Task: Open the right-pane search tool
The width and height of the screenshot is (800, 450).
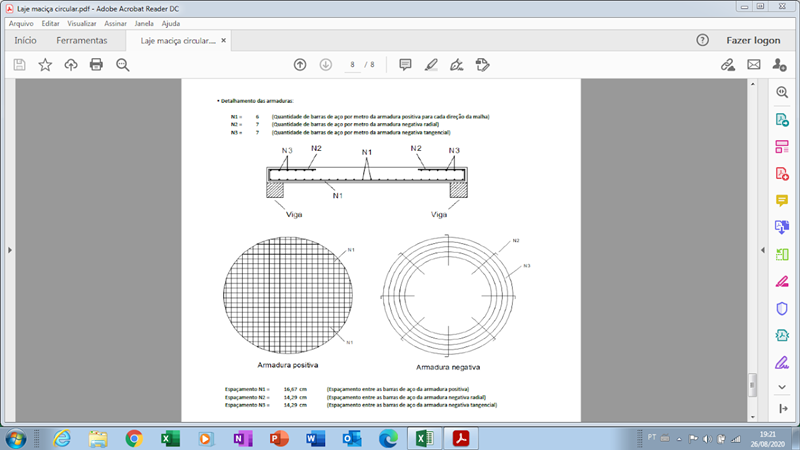Action: pos(782,92)
